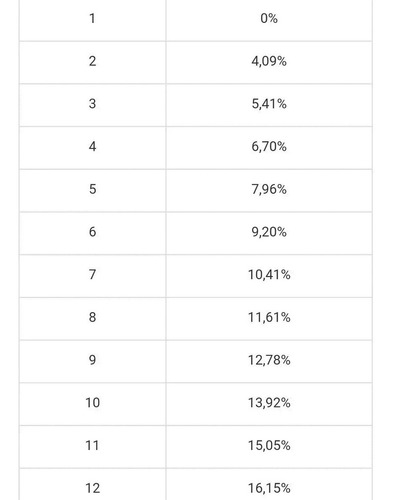393x500 pixels.
Task: Select the 10,41% value
Action: 269,276
